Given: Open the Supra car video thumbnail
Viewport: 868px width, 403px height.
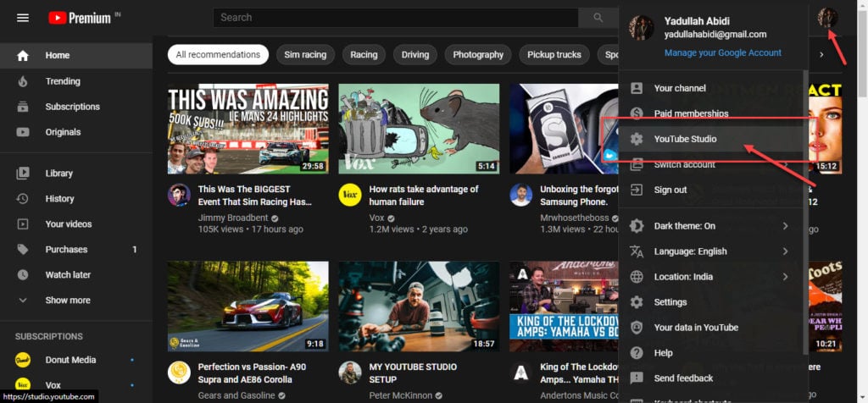Looking at the screenshot, I should [x=248, y=306].
